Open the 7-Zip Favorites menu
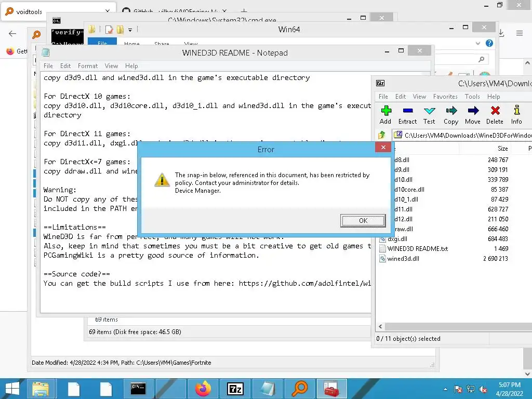Screen dimensions: 532x399 point(445,96)
